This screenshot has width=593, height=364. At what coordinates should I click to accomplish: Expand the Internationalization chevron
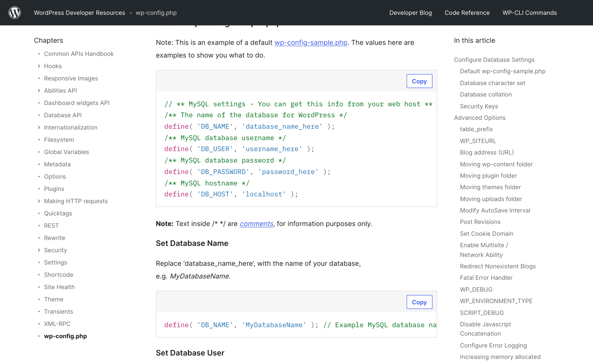coord(39,127)
